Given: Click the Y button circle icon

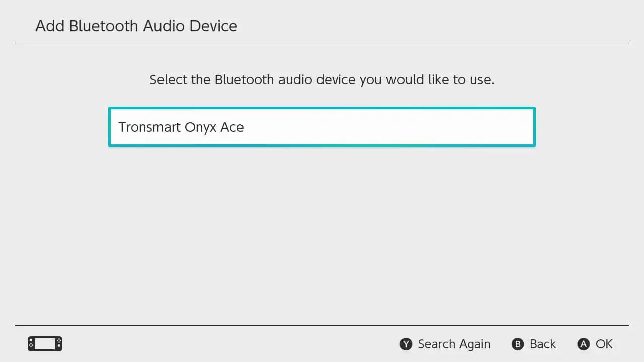Looking at the screenshot, I should [406, 344].
